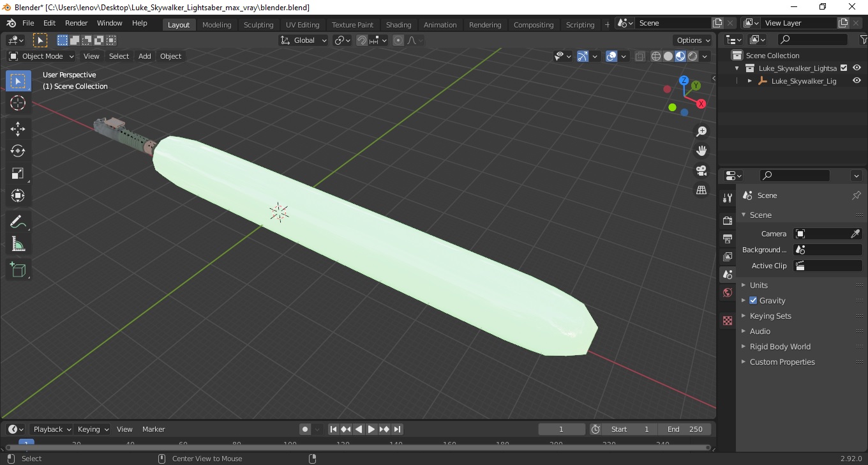
Task: Open the File menu
Action: [x=28, y=23]
